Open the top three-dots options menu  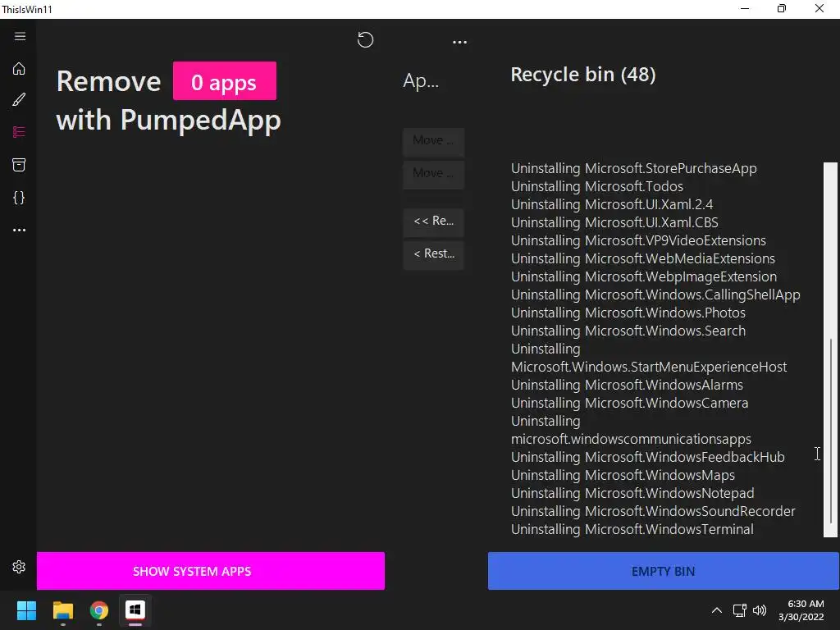point(459,42)
